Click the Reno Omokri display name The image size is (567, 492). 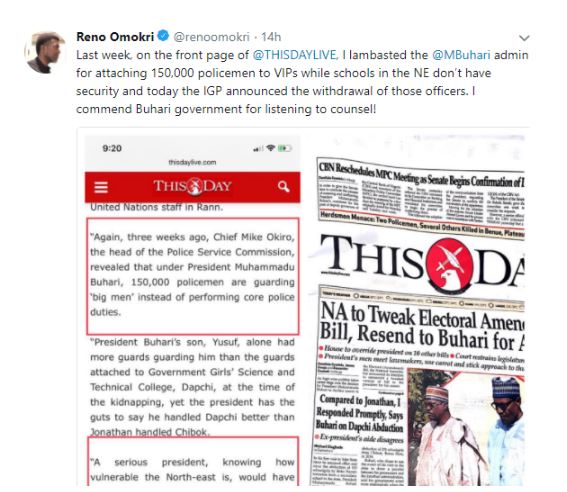click(115, 37)
